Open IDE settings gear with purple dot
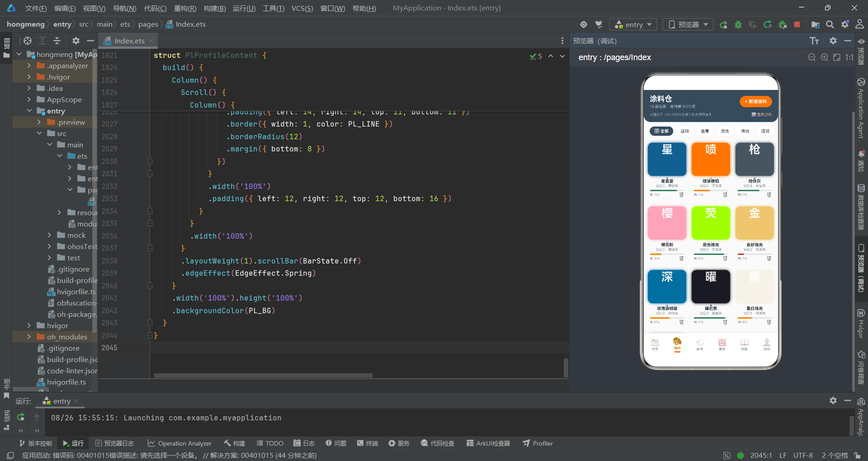The width and height of the screenshot is (868, 461). coord(845,24)
